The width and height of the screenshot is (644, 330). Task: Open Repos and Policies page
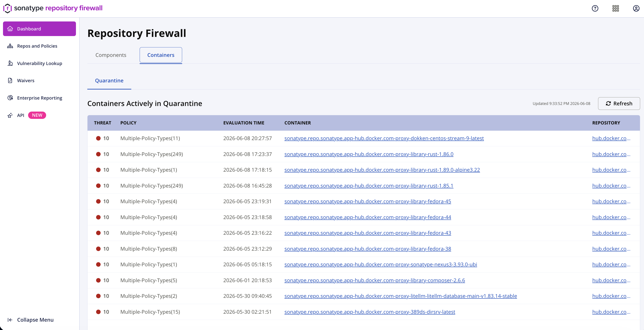pos(39,46)
